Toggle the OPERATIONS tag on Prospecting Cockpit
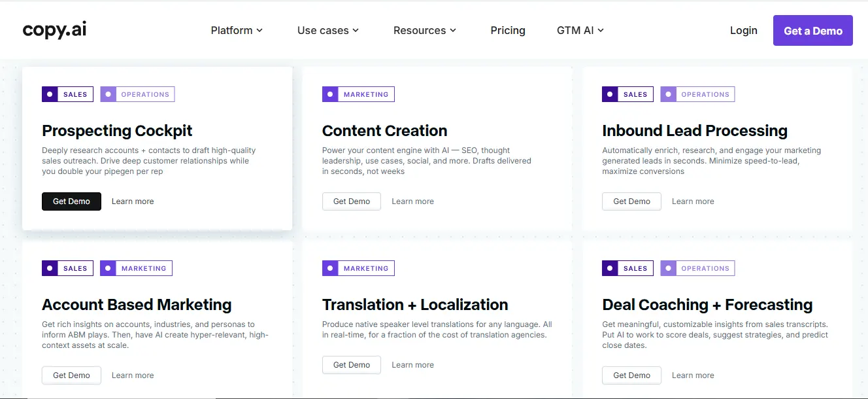The image size is (868, 399). [x=137, y=94]
